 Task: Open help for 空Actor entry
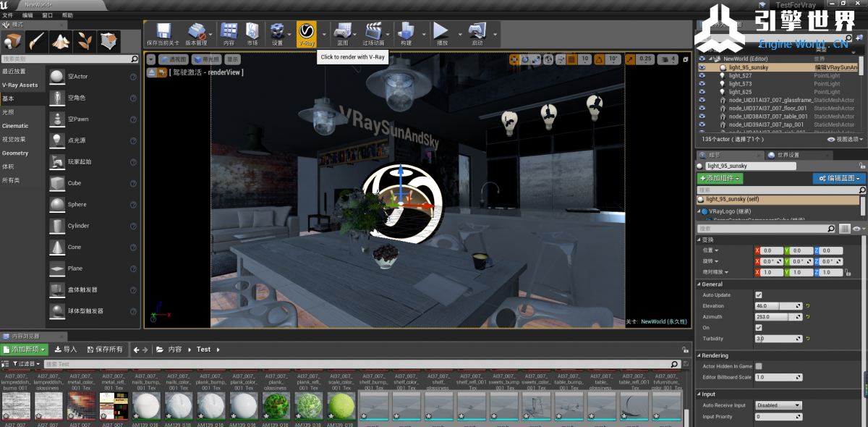(x=133, y=77)
